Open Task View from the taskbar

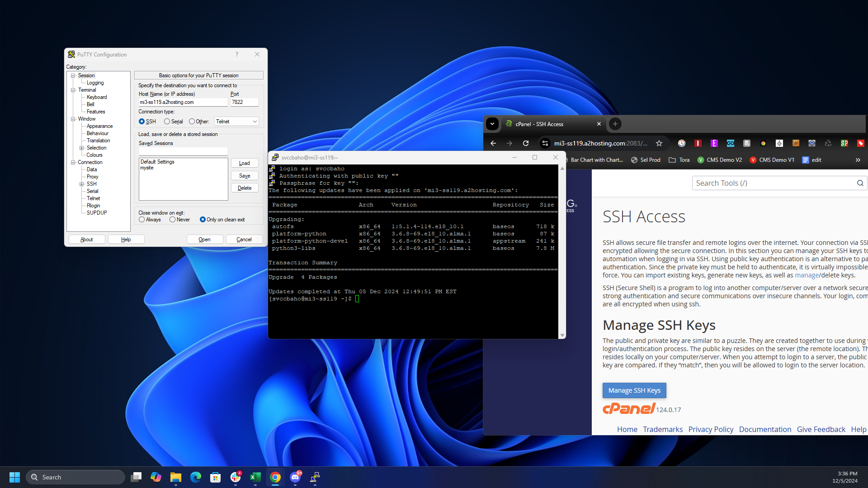[136, 477]
